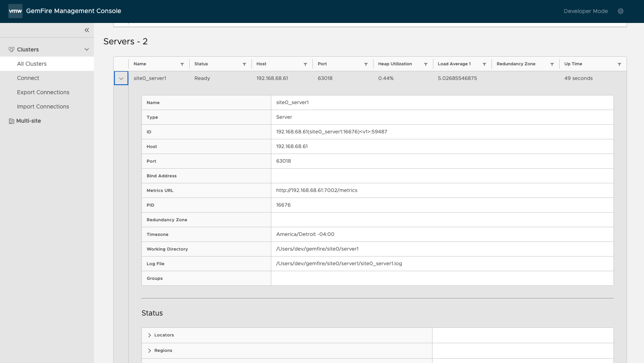Click Developer Mode link

pyautogui.click(x=585, y=11)
